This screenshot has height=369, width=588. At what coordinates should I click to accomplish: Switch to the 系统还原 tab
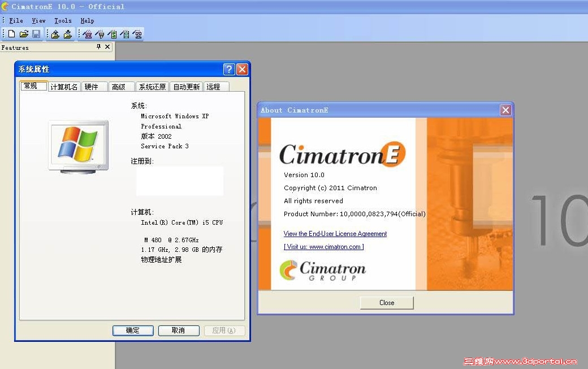click(x=152, y=87)
